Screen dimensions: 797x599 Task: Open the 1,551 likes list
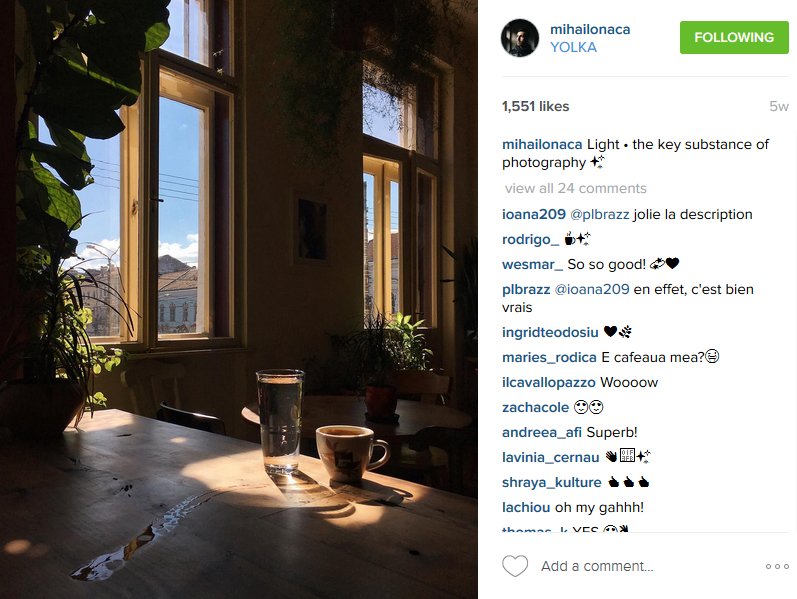click(x=535, y=106)
